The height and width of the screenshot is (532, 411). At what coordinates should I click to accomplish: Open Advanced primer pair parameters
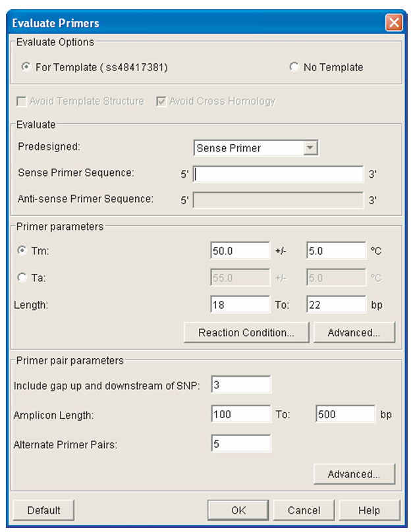354,474
